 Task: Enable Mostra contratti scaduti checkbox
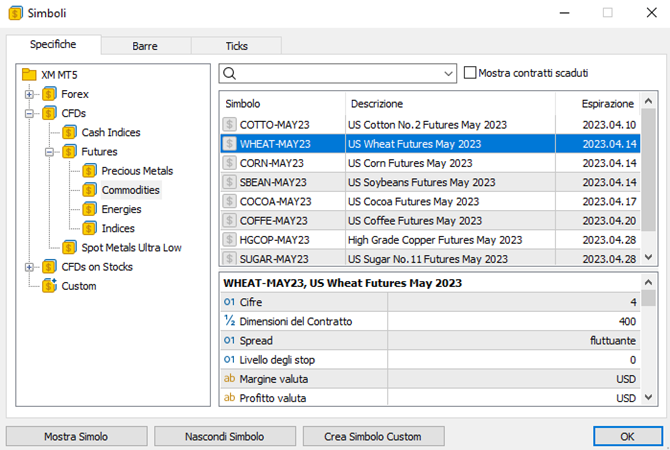[470, 73]
